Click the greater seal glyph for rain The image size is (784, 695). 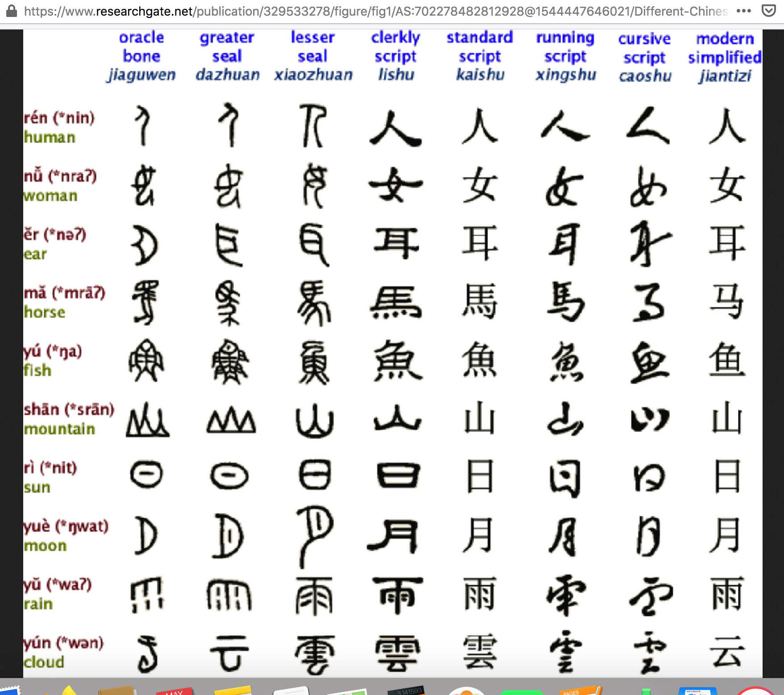pos(229,595)
